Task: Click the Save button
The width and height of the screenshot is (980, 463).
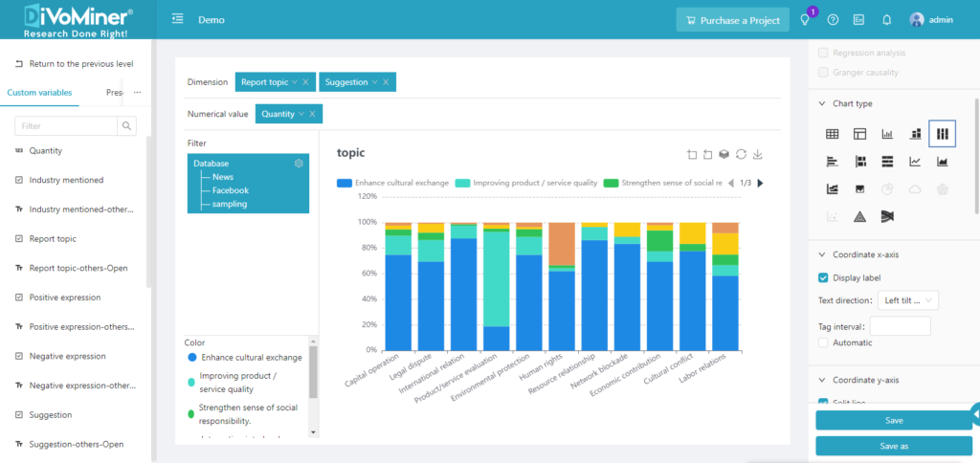Action: click(x=894, y=421)
